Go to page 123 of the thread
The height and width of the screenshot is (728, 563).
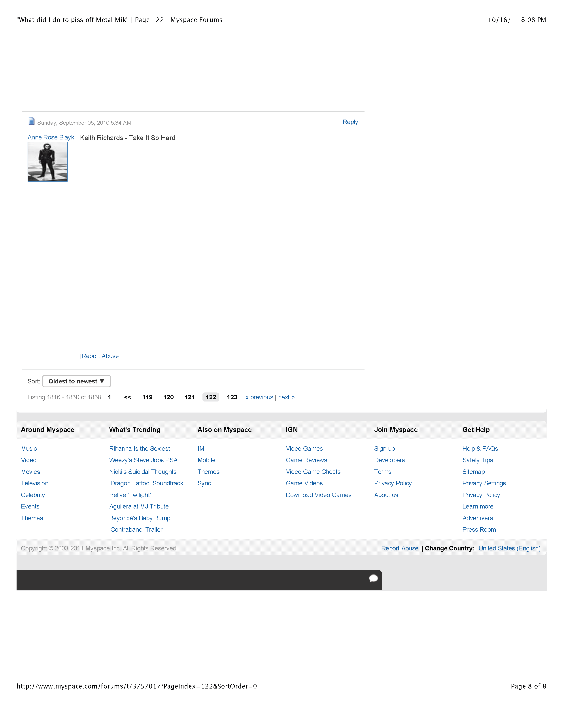tap(232, 397)
